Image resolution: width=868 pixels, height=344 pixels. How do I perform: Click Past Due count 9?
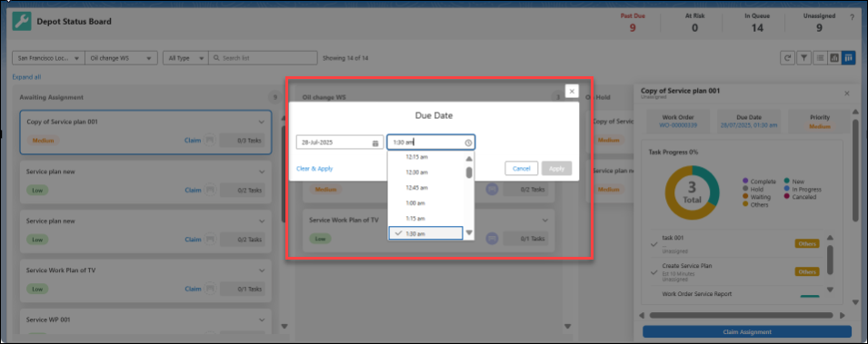tap(633, 27)
